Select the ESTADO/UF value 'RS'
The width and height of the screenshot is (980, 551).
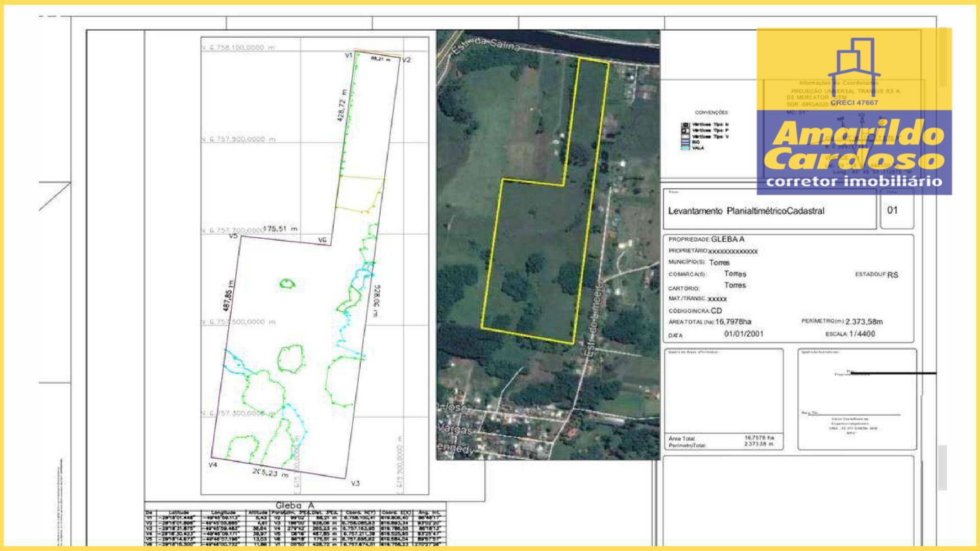point(892,275)
